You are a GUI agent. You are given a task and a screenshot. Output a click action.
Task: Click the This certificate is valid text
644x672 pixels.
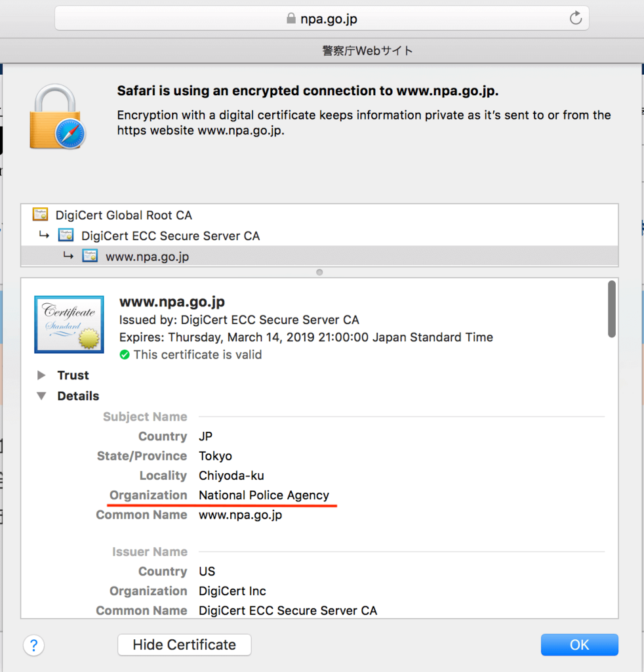tap(197, 355)
